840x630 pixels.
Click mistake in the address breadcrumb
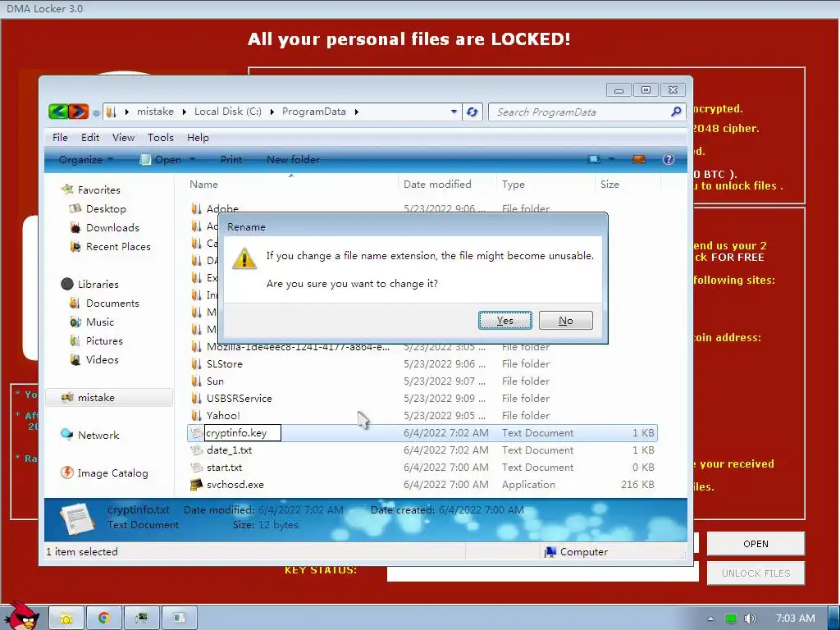tap(155, 112)
